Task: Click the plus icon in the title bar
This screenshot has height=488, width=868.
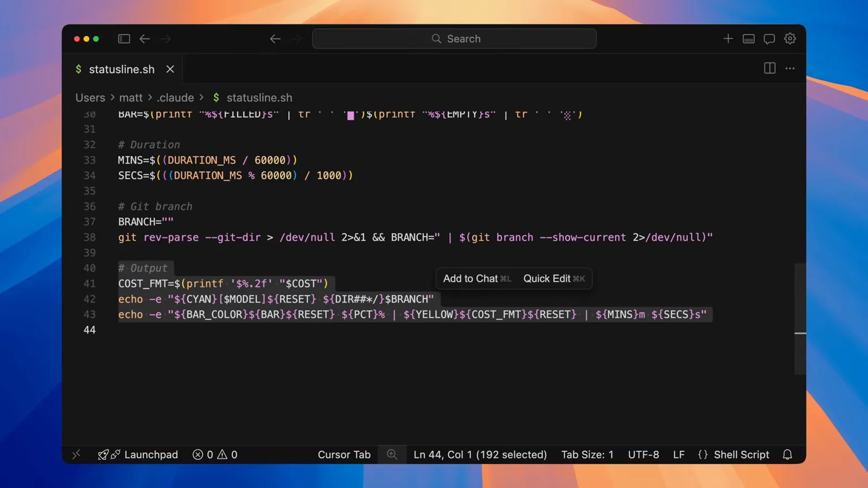Action: (728, 38)
